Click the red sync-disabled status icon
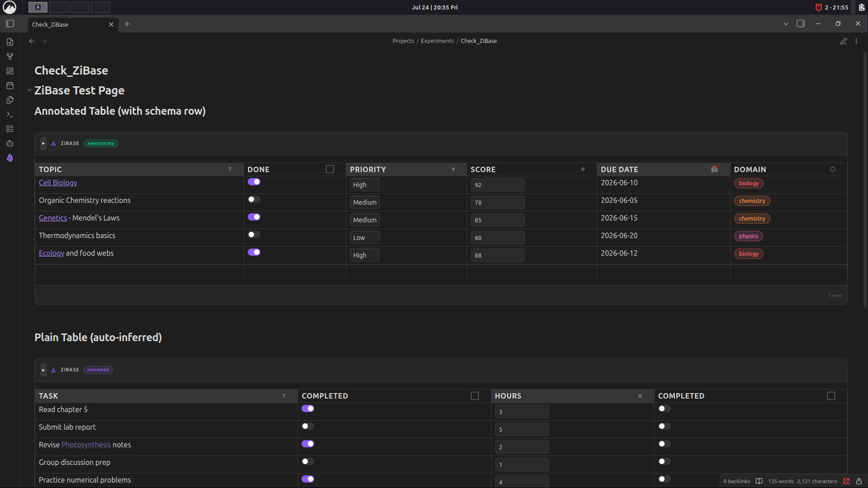The image size is (868, 488). 846,481
